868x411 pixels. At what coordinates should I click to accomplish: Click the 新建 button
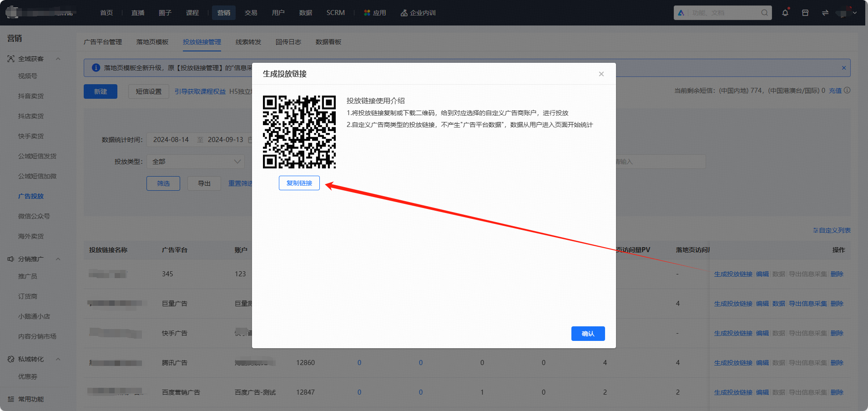pos(101,91)
